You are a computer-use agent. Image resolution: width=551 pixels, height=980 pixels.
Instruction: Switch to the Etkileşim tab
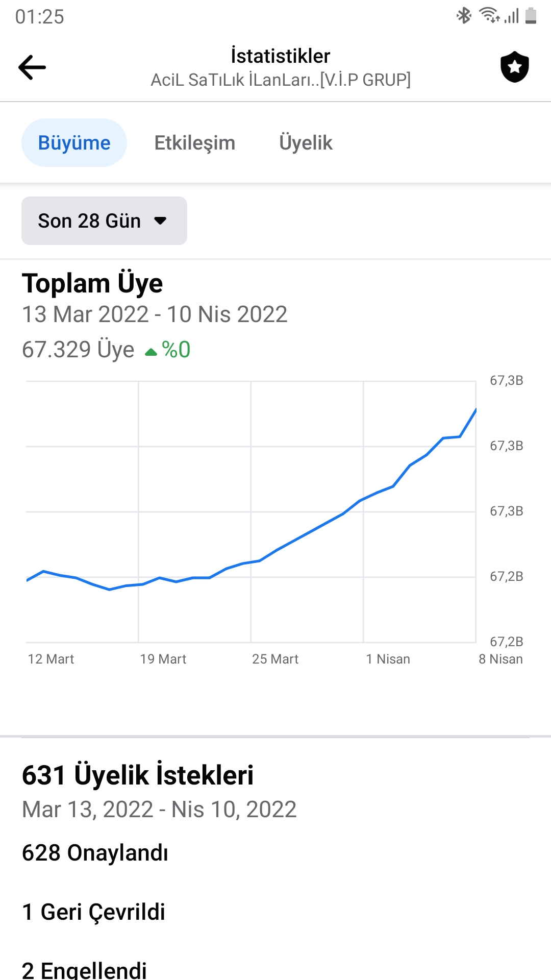coord(195,143)
